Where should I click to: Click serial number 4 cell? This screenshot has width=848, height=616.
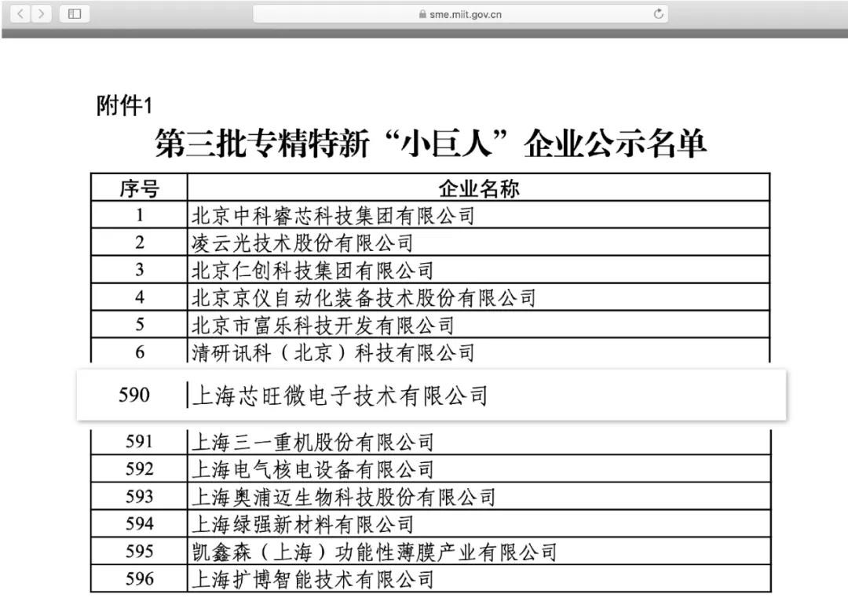pyautogui.click(x=140, y=297)
